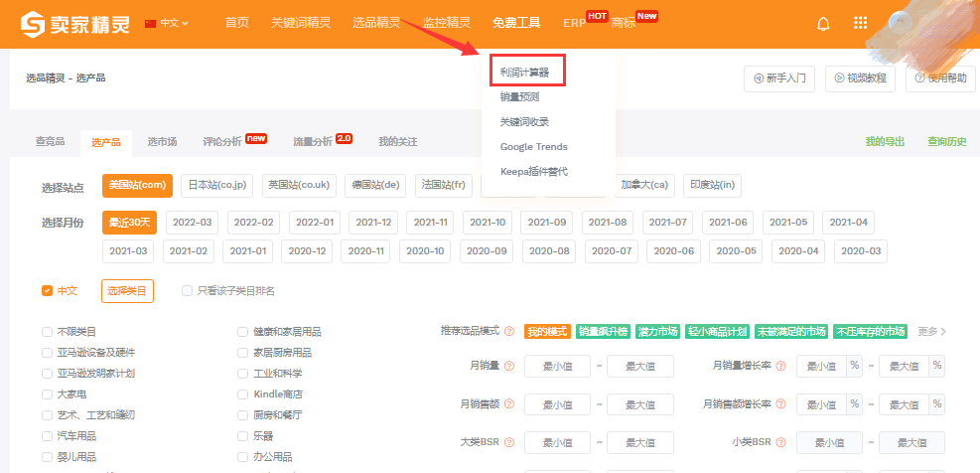Click help icon next to 月销售额增长率
980x473 pixels.
(781, 404)
